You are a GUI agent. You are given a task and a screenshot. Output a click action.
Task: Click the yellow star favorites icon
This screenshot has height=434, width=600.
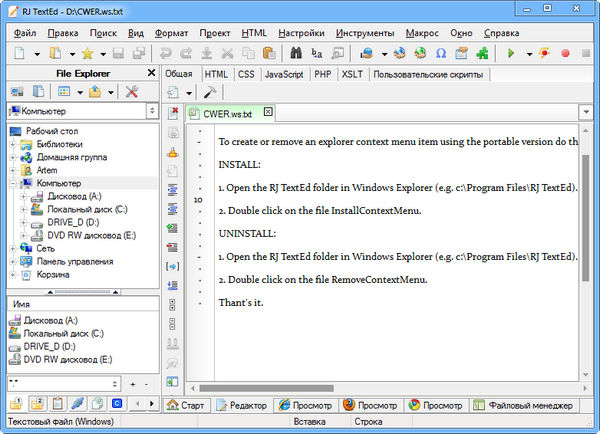point(87,53)
